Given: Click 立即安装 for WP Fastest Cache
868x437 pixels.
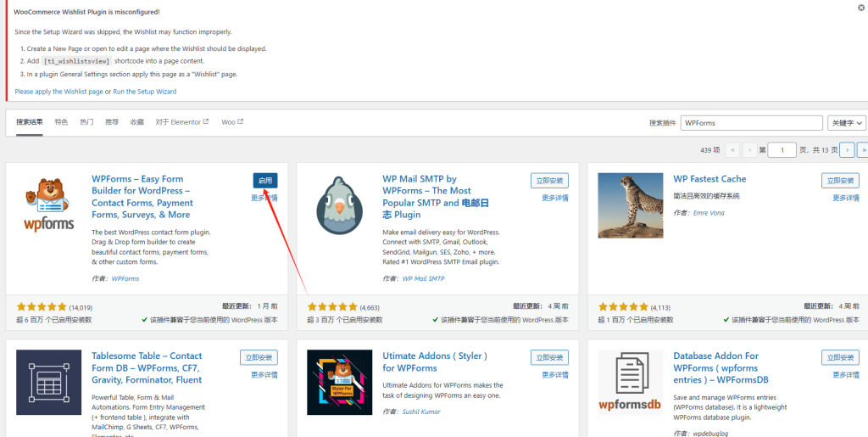Looking at the screenshot, I should [x=840, y=181].
